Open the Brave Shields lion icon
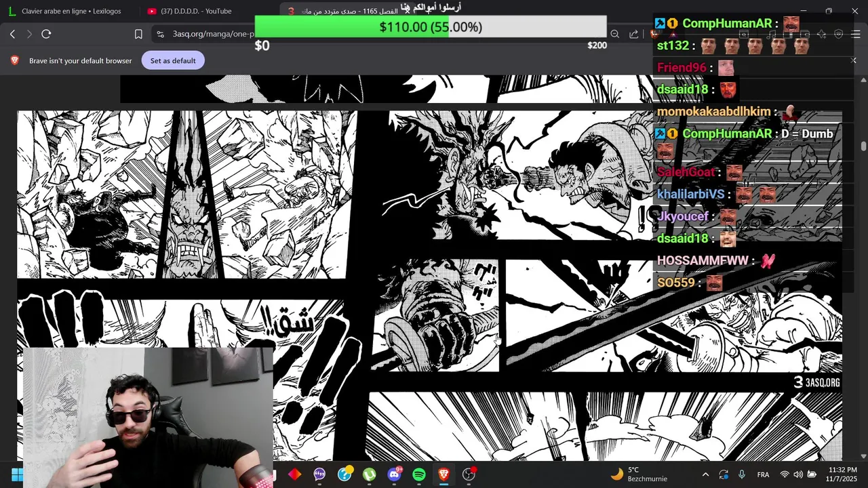The height and width of the screenshot is (488, 868). 655,34
